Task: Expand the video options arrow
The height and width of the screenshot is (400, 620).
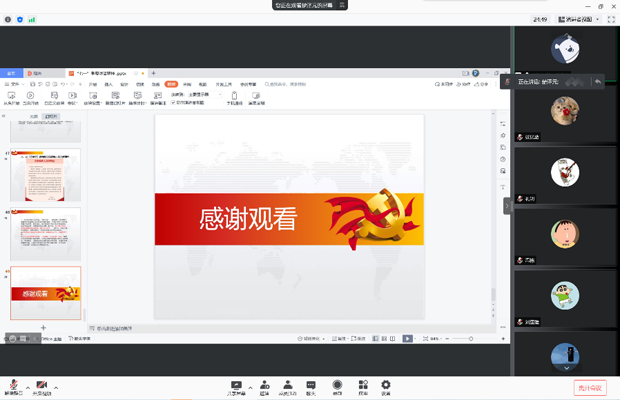Action: tap(56, 386)
